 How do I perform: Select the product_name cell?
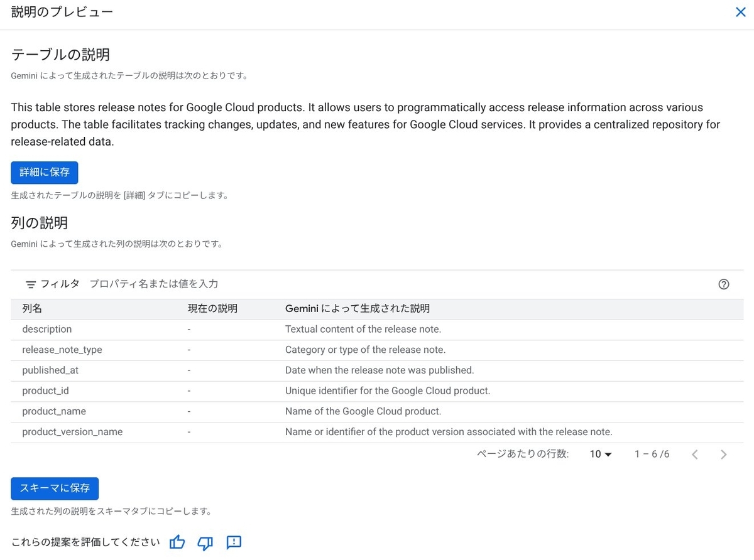(x=54, y=411)
